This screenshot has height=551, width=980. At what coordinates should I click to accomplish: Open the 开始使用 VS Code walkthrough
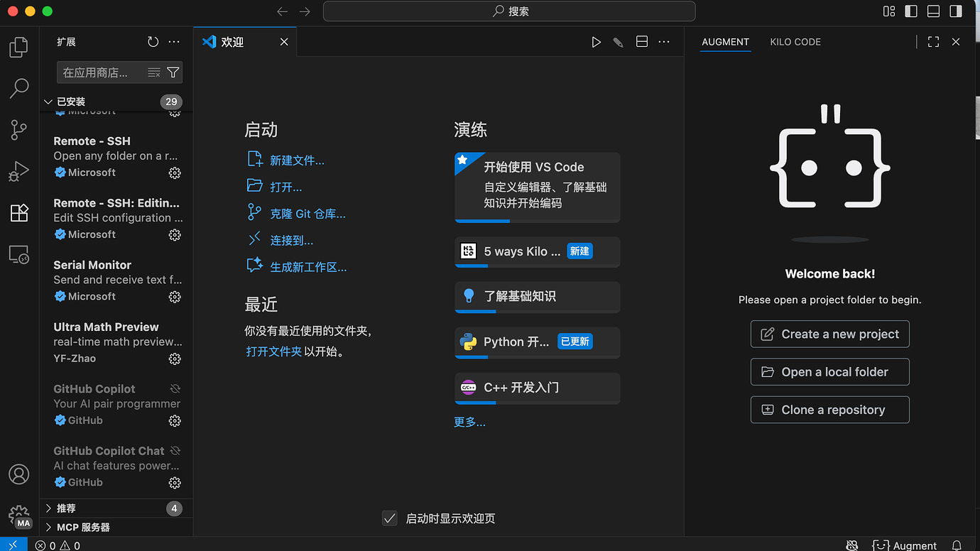pos(537,187)
